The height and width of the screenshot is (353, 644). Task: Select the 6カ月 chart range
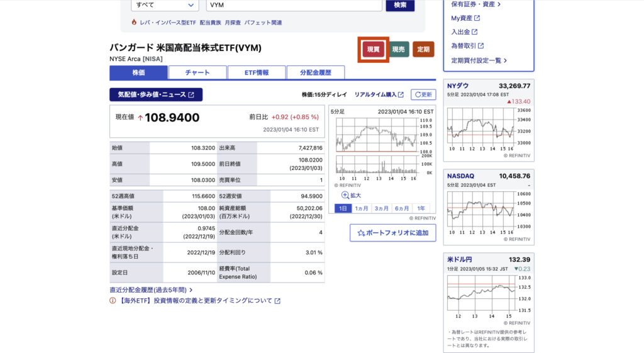(x=402, y=208)
